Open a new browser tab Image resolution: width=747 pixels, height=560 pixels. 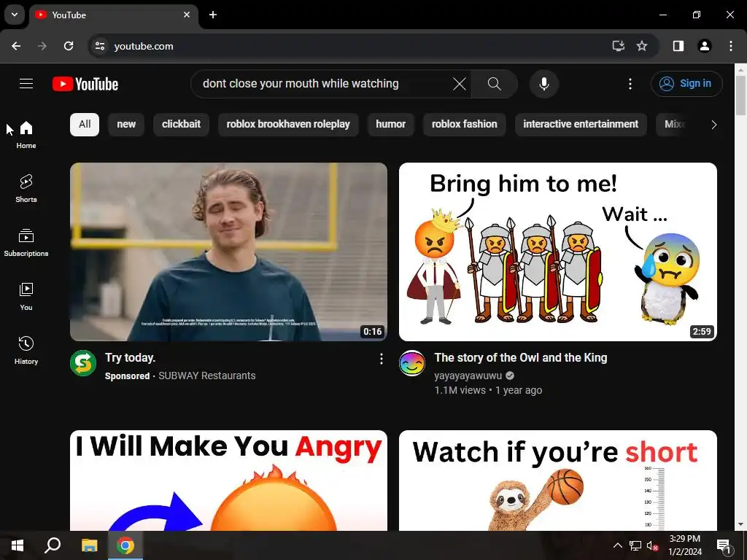pos(213,15)
